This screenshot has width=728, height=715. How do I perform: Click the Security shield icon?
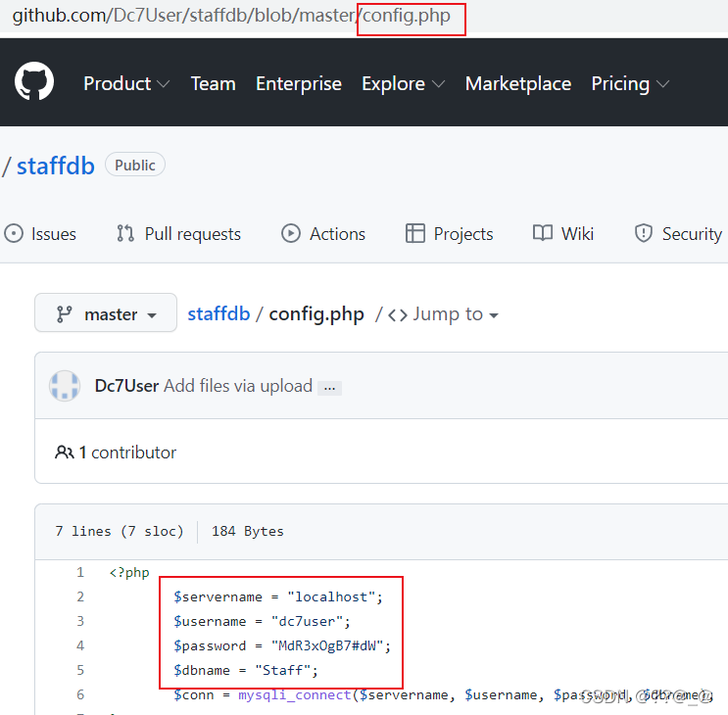(x=644, y=233)
